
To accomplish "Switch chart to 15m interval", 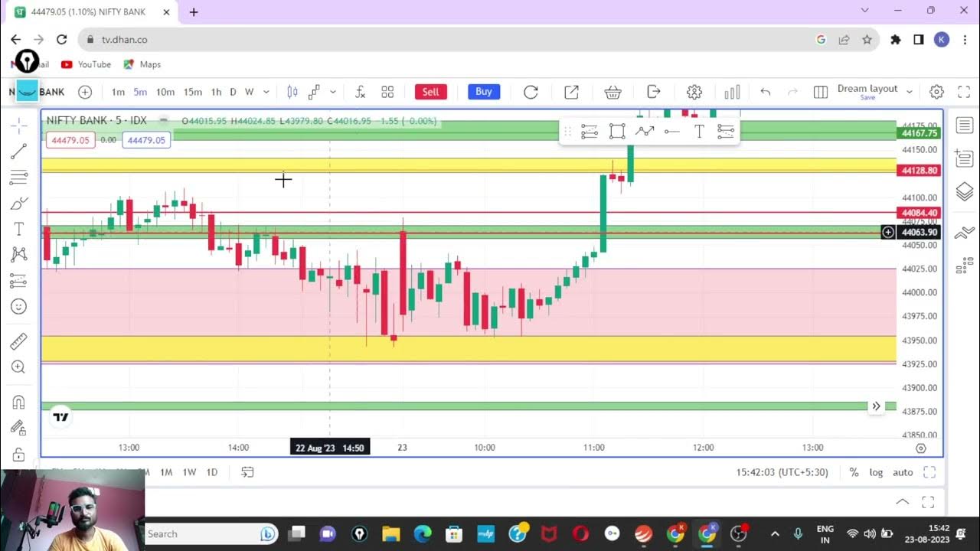I will tap(193, 92).
